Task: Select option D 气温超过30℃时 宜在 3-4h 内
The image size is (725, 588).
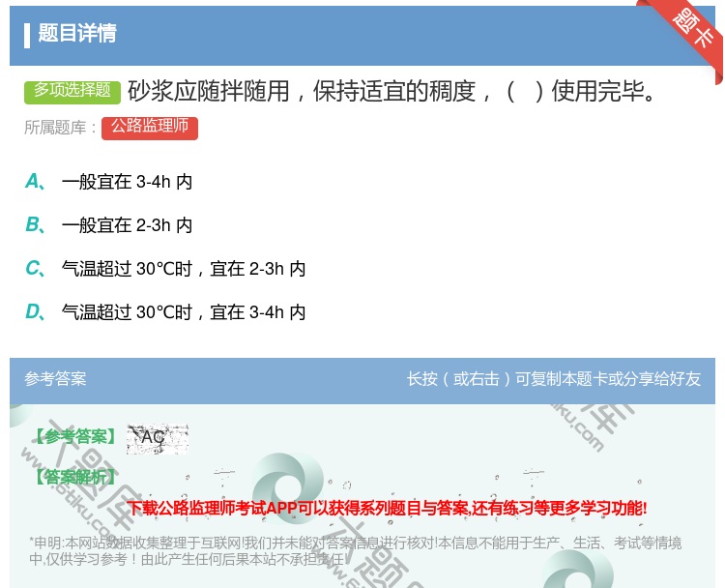Action: pyautogui.click(x=165, y=312)
